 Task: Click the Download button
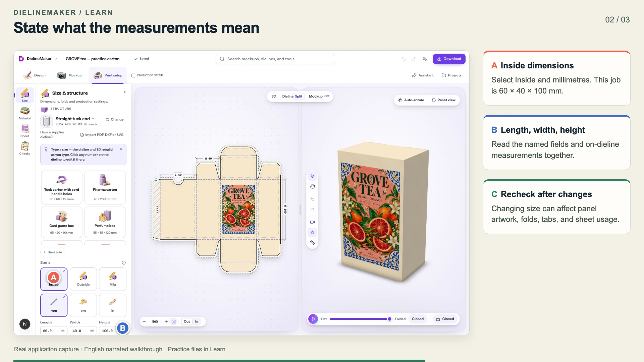click(x=449, y=59)
